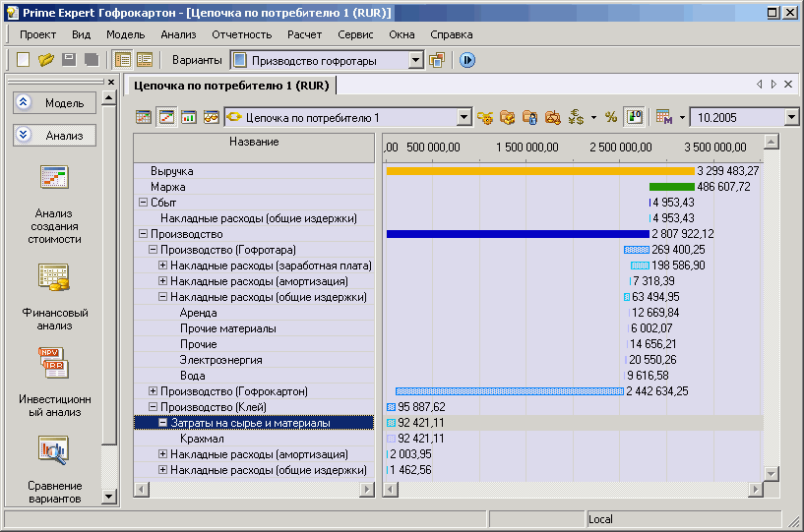The width and height of the screenshot is (804, 532).
Task: Open Цепочка по потребителю 1 dropdown
Action: coord(464,117)
